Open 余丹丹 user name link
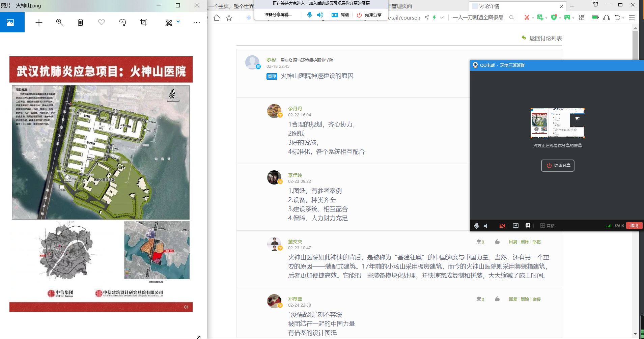This screenshot has height=339, width=644. (295, 109)
